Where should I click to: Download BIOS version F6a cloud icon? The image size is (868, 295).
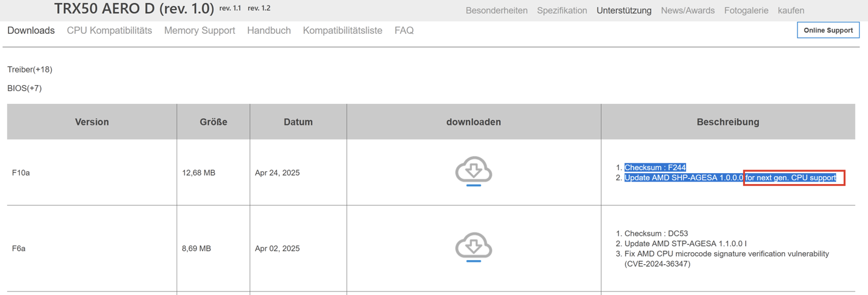point(474,247)
